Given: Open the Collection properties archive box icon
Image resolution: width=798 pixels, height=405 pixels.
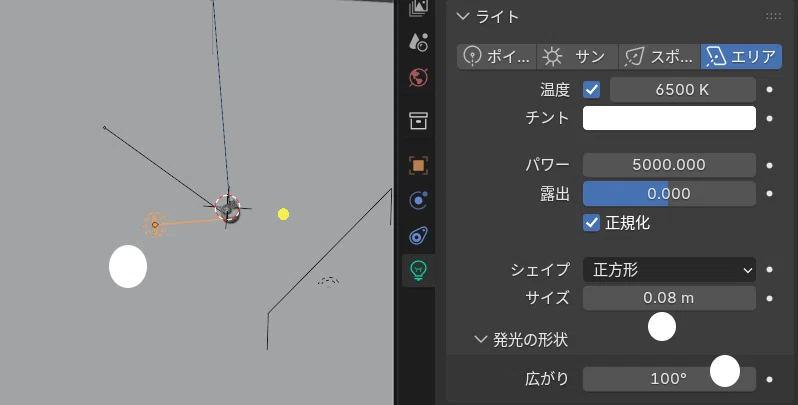Looking at the screenshot, I should pos(418,121).
